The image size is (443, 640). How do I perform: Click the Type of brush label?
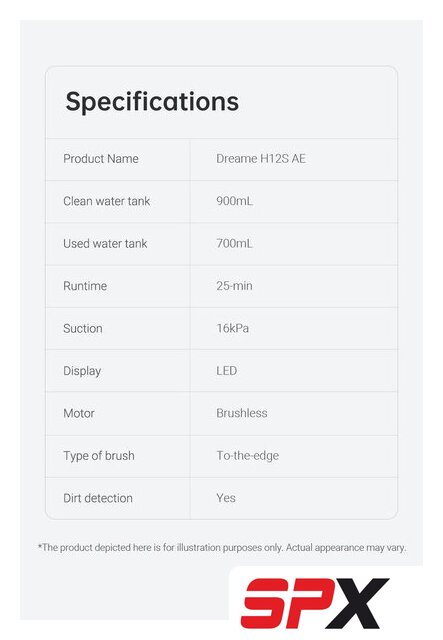pyautogui.click(x=99, y=456)
